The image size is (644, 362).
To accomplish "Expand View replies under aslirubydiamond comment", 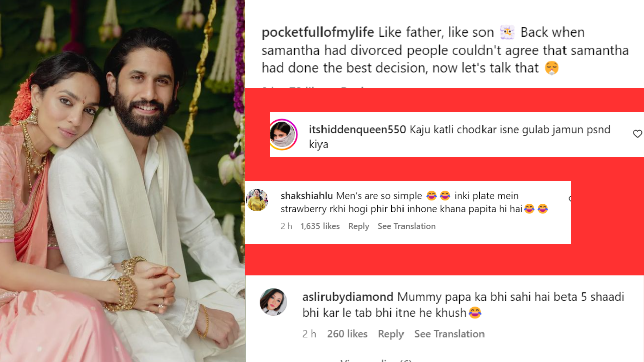I will [x=376, y=360].
